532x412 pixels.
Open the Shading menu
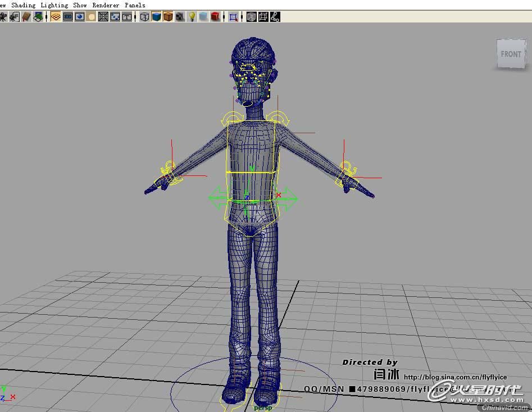point(24,5)
